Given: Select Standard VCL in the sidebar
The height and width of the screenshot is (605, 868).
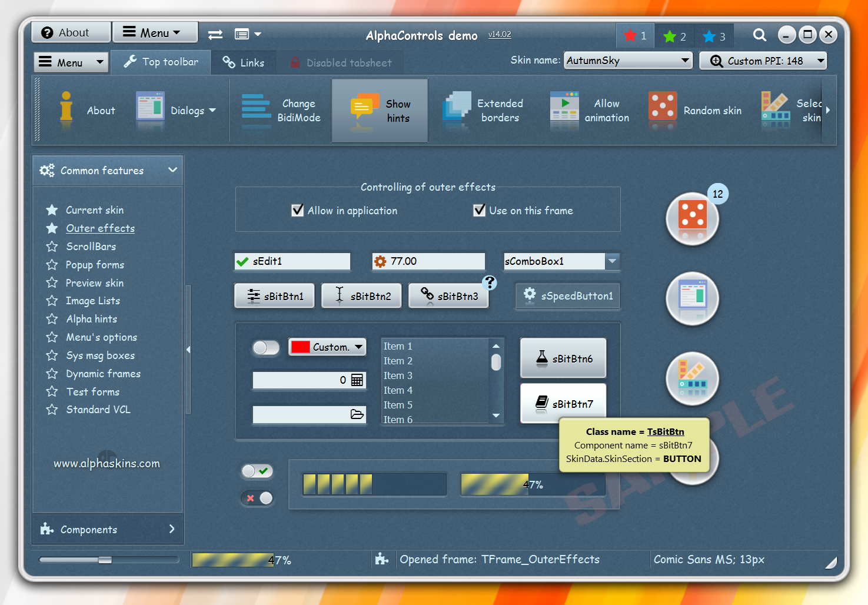Looking at the screenshot, I should (98, 410).
